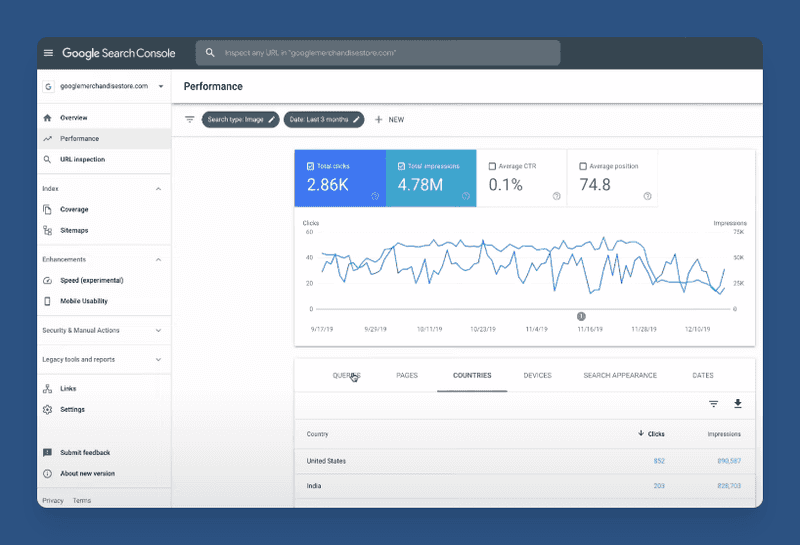
Task: Open the Terms link
Action: pos(82,501)
